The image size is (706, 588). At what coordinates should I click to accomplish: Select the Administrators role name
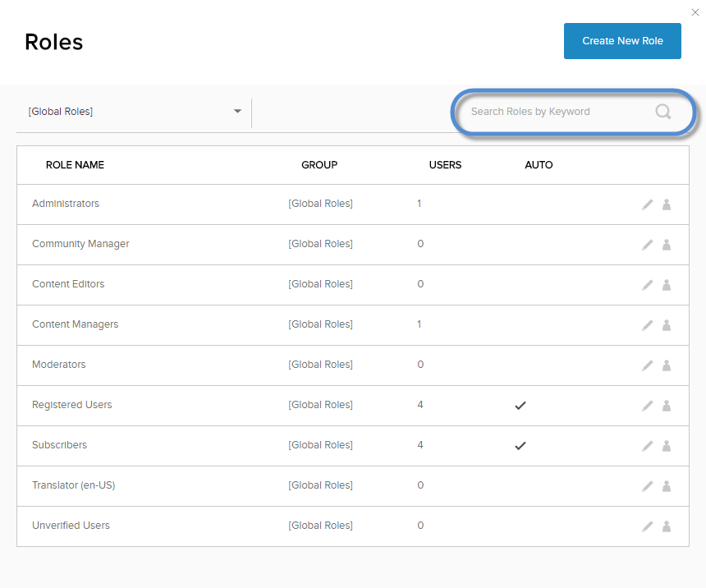(x=66, y=204)
